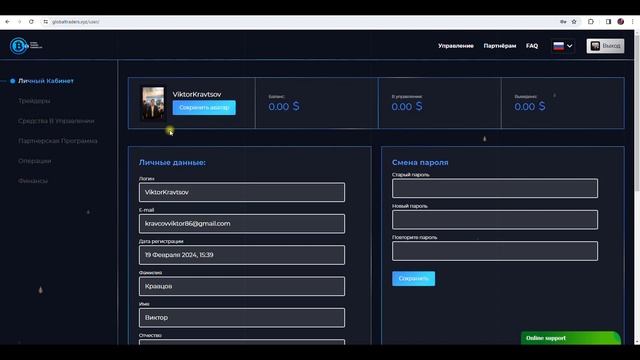Screen dimensions: 640x360
Task: Click the ViktorKravtsov username heading
Action: (x=197, y=94)
